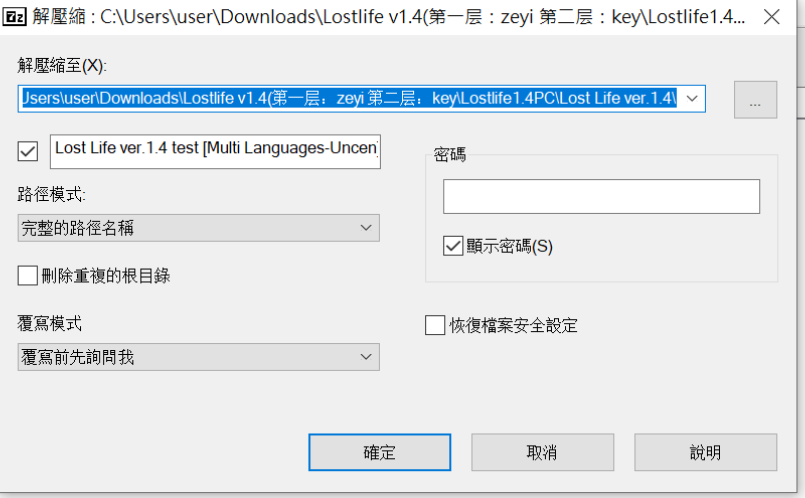The height and width of the screenshot is (498, 805).
Task: Enable the 恢復檔案安全設定 checkbox
Action: point(435,326)
